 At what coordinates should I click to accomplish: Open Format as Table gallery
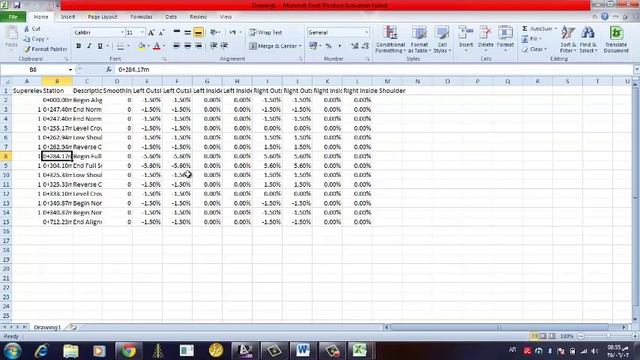(419, 39)
